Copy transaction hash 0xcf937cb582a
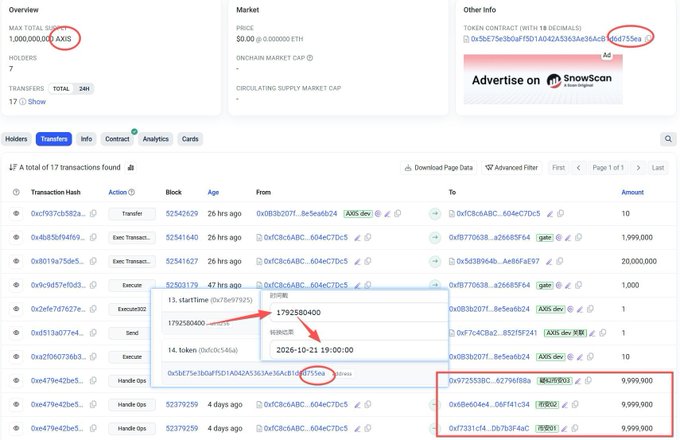 tap(93, 213)
